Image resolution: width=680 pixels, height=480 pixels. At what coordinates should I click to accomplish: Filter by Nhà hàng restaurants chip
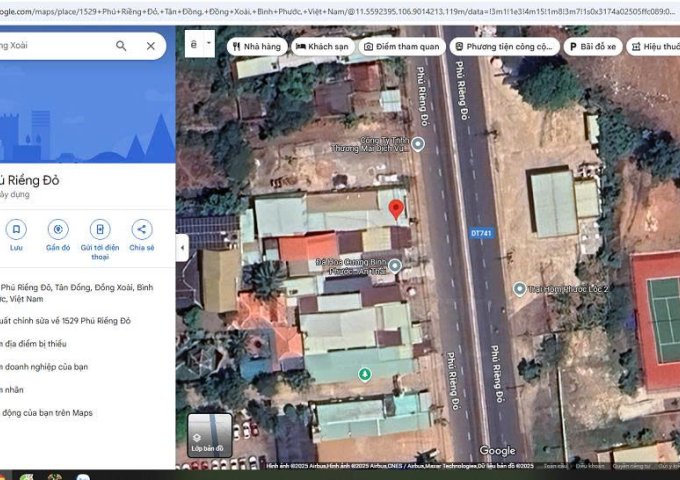point(257,47)
